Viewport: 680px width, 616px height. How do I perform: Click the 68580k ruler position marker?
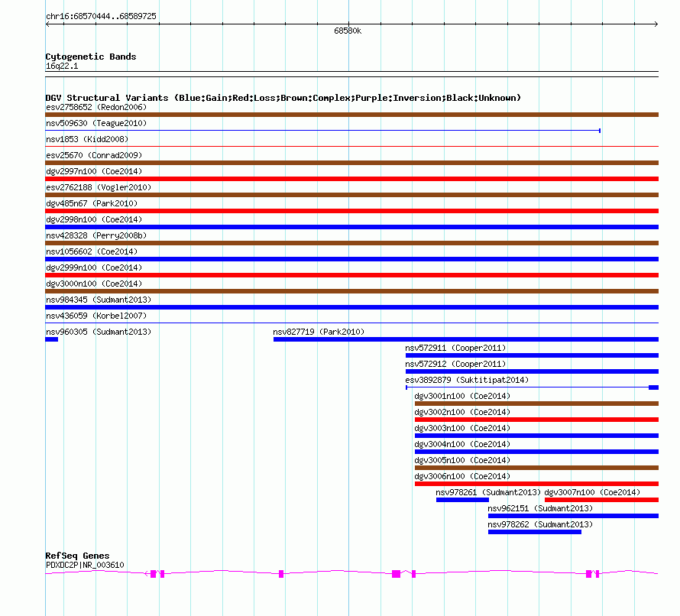tap(348, 31)
